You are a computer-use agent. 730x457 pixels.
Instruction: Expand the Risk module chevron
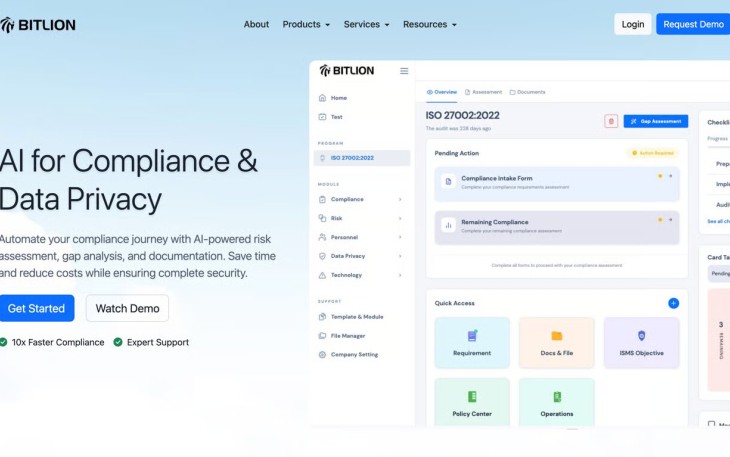[x=400, y=218]
